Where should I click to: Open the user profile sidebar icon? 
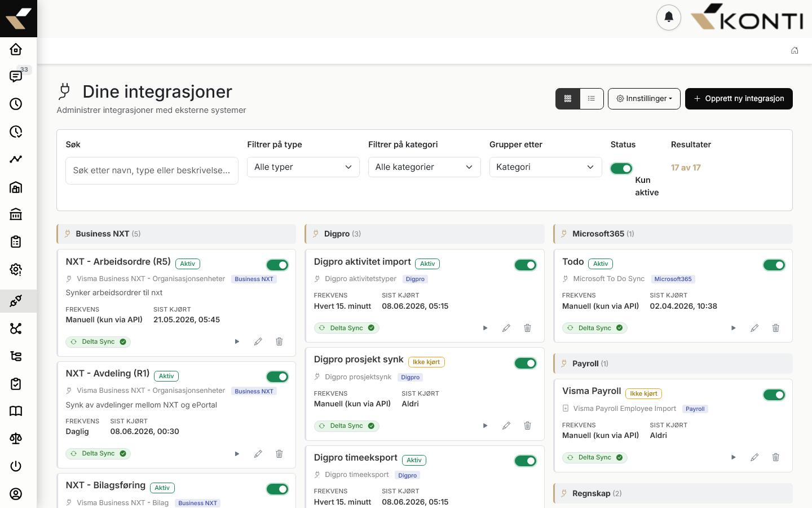pyautogui.click(x=16, y=494)
